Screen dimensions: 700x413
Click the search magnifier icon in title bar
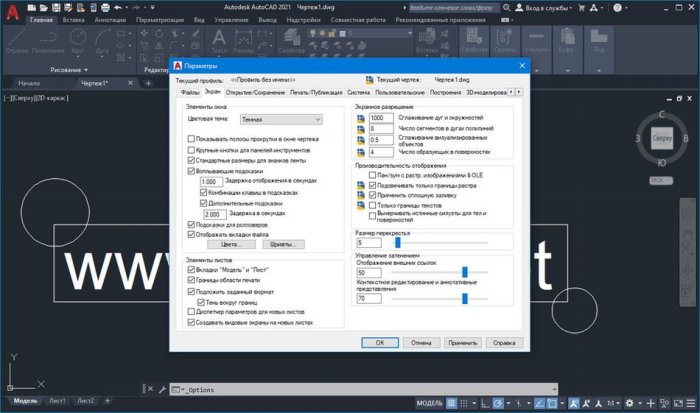click(506, 8)
